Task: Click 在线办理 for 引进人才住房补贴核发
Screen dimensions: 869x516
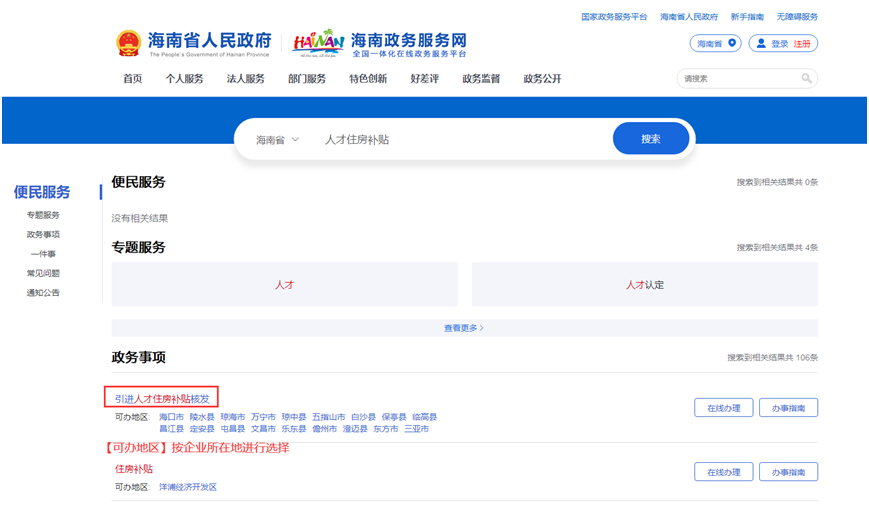Action: pyautogui.click(x=724, y=408)
